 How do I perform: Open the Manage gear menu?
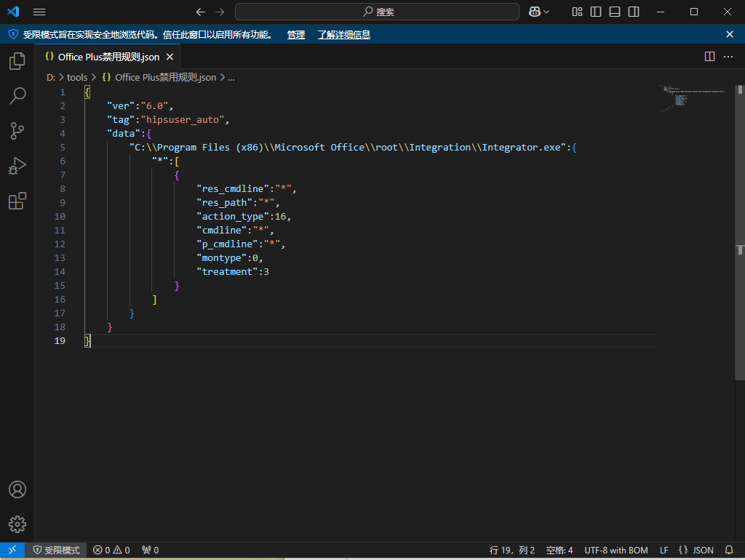click(x=17, y=524)
